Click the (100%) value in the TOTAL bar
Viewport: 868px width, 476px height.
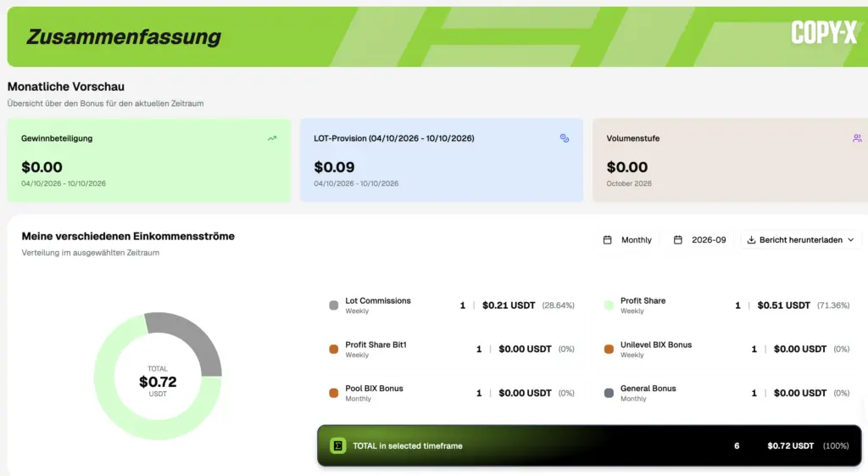(836, 446)
